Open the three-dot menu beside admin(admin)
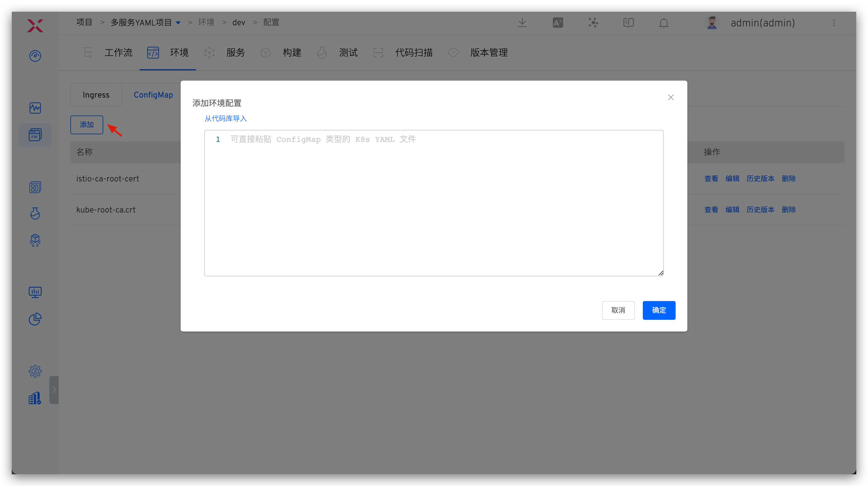The height and width of the screenshot is (486, 868). click(834, 23)
